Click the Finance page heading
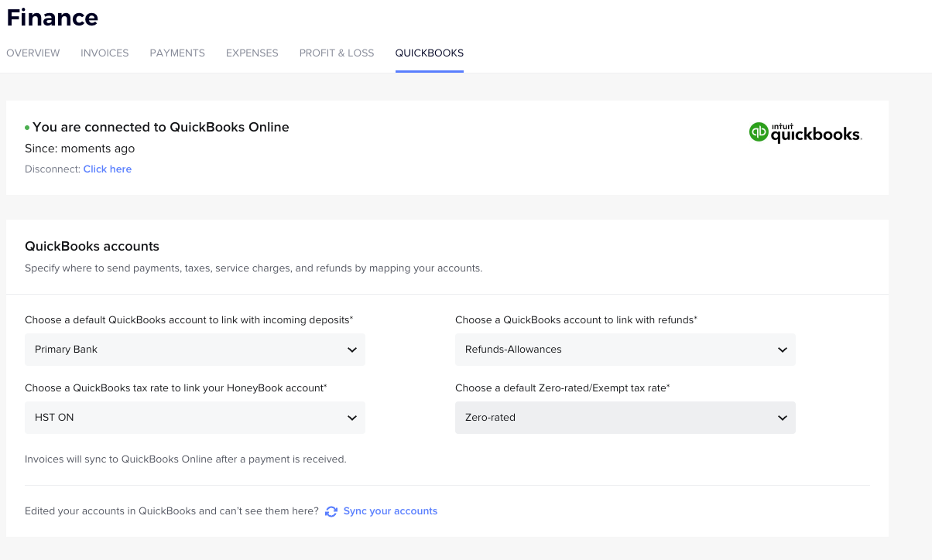The height and width of the screenshot is (560, 932). pos(53,17)
